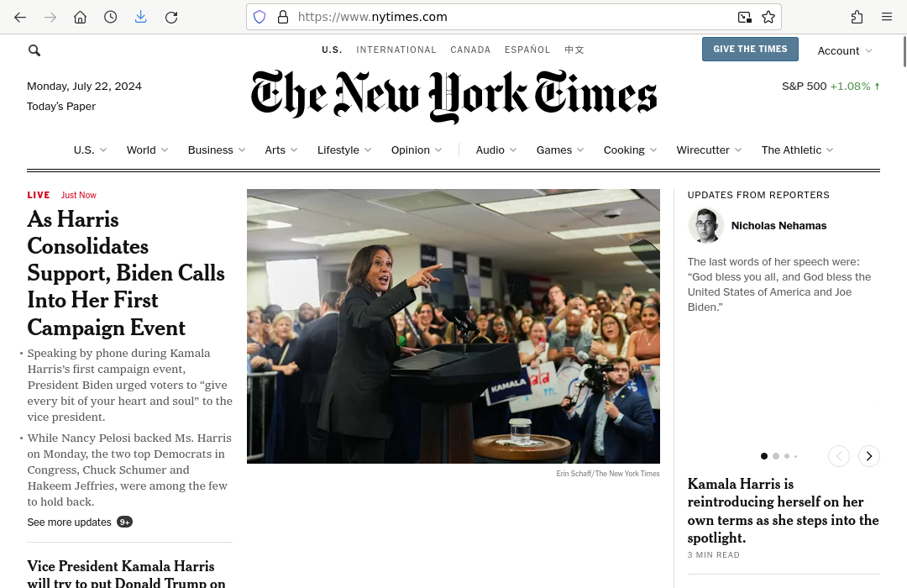Viewport: 907px width, 588px height.
Task: Open the hamburger application menu
Action: (x=887, y=17)
